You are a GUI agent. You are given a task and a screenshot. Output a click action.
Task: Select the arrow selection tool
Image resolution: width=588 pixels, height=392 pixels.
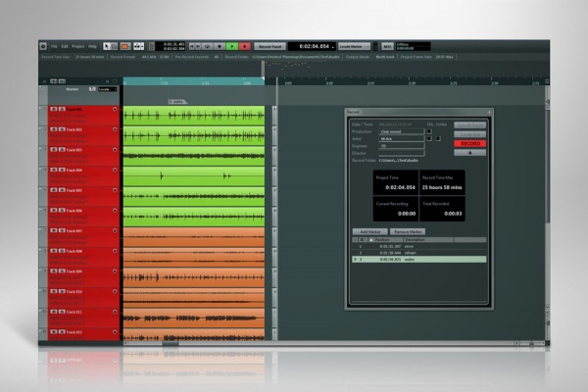pyautogui.click(x=106, y=46)
